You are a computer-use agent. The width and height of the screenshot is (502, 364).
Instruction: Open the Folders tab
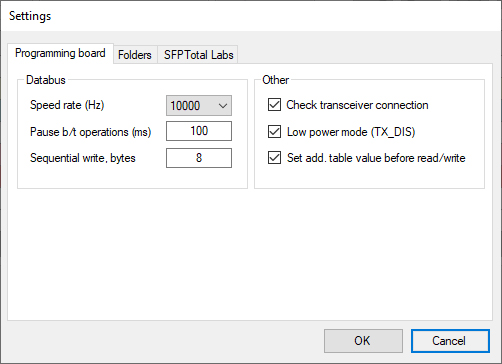coord(135,55)
